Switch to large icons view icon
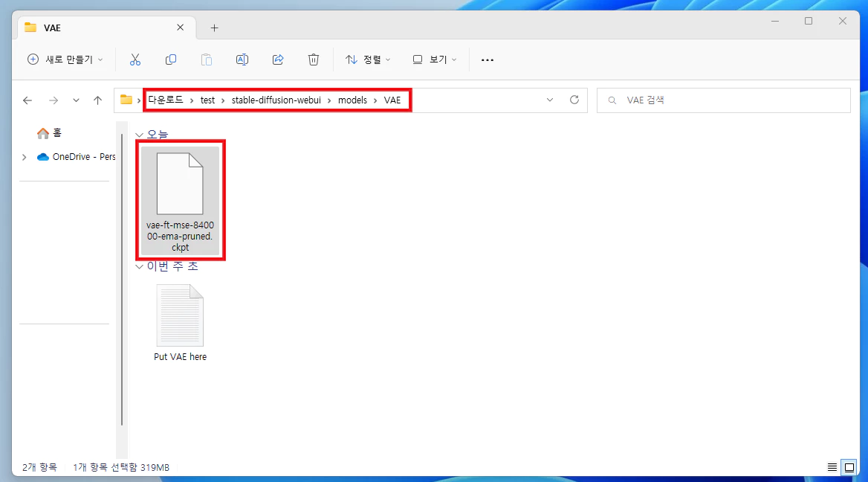 (849, 467)
